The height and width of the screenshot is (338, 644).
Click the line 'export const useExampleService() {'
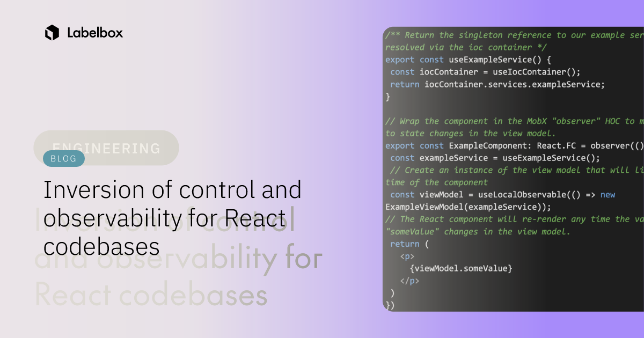coord(469,60)
